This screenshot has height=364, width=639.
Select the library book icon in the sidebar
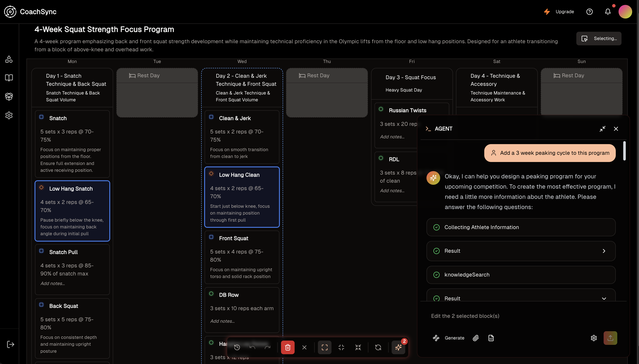9,78
